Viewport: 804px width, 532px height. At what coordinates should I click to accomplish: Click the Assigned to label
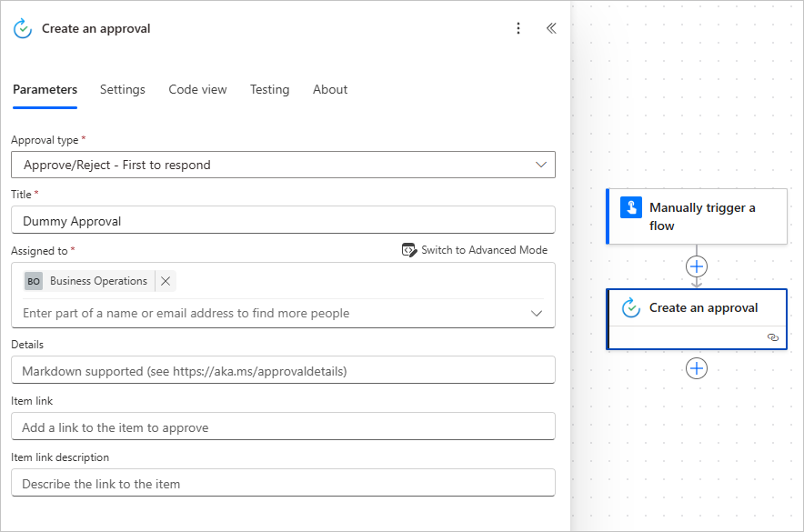39,251
